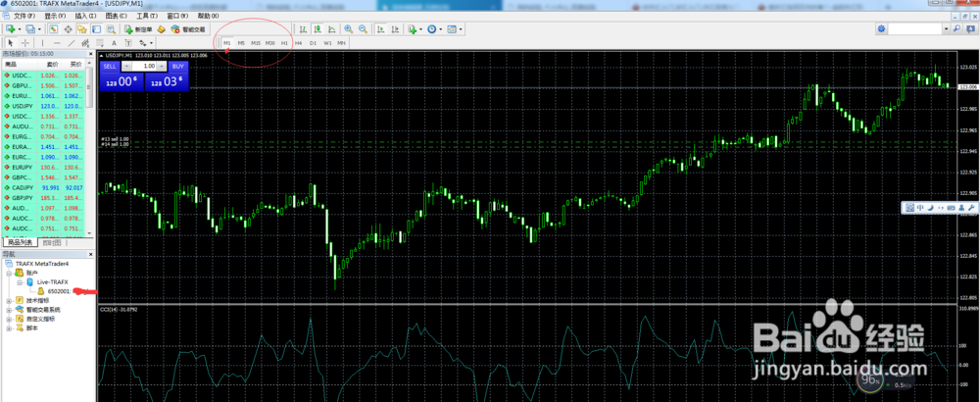The height and width of the screenshot is (402, 980).
Task: Select the Fibonacci Retracement tool
Action: (x=99, y=43)
